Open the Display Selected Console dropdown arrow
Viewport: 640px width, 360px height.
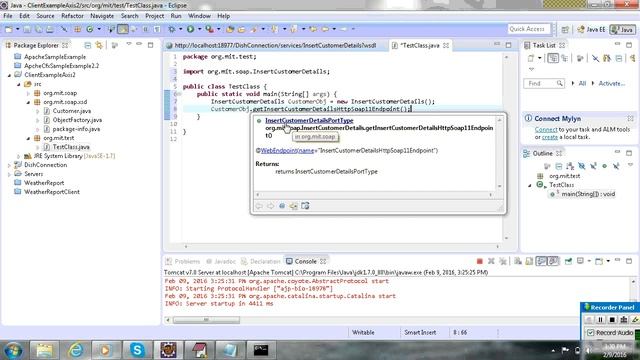click(x=589, y=261)
